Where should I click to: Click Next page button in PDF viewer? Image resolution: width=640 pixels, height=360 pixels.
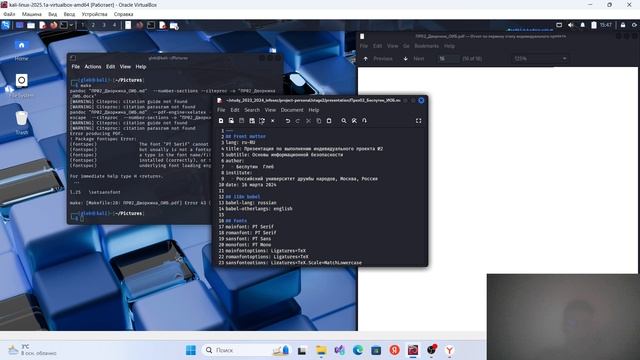[x=414, y=59]
